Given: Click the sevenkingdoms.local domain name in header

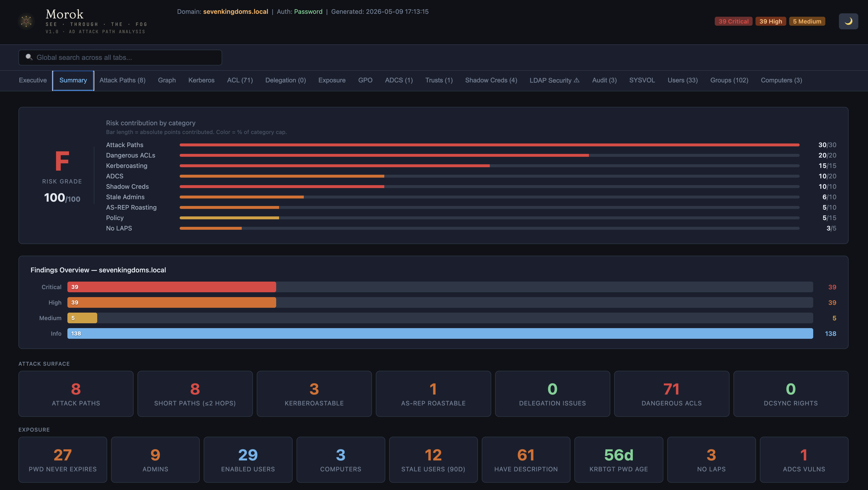Looking at the screenshot, I should tap(235, 11).
